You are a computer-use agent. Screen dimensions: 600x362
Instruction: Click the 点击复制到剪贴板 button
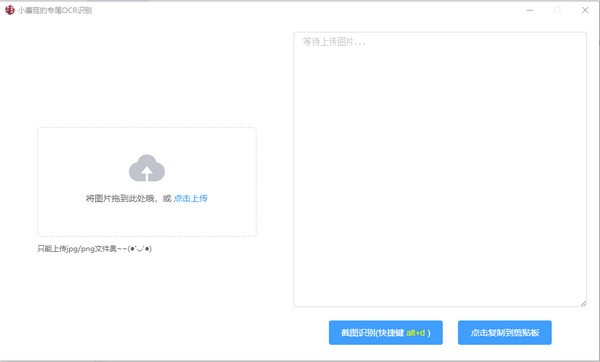pos(505,333)
